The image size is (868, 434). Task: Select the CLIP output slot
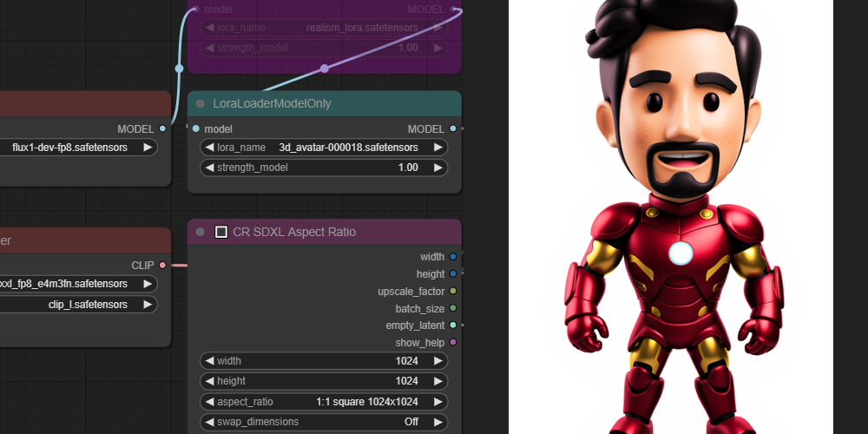pyautogui.click(x=162, y=265)
